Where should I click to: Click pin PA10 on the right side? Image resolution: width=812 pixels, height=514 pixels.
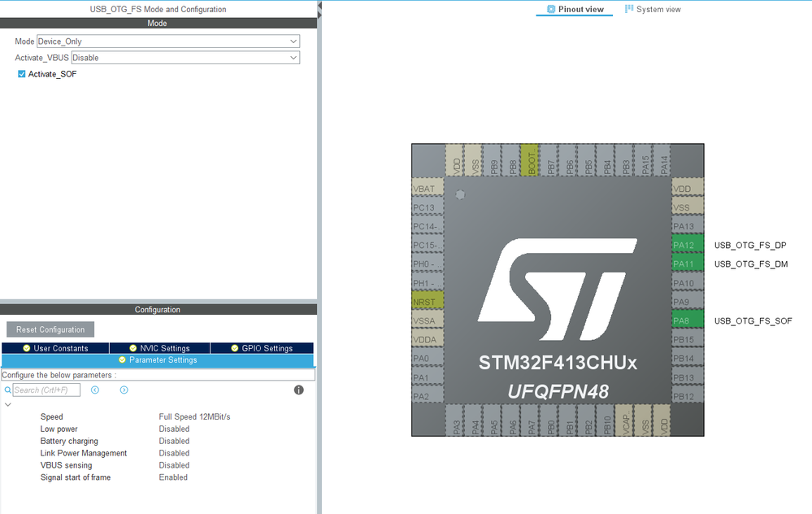click(688, 283)
